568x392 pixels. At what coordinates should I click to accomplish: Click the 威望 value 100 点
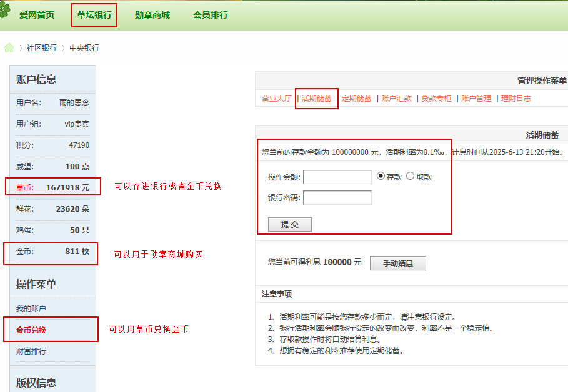pyautogui.click(x=77, y=167)
